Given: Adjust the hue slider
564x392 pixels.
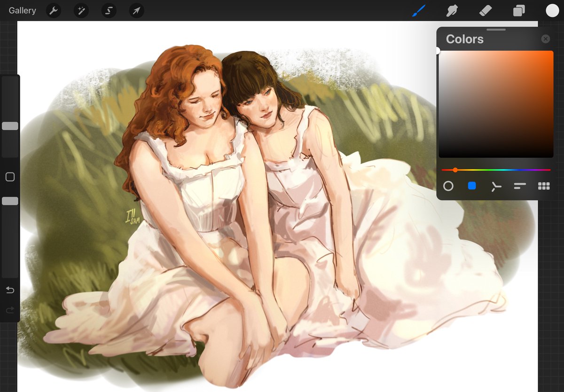Looking at the screenshot, I should [x=496, y=170].
